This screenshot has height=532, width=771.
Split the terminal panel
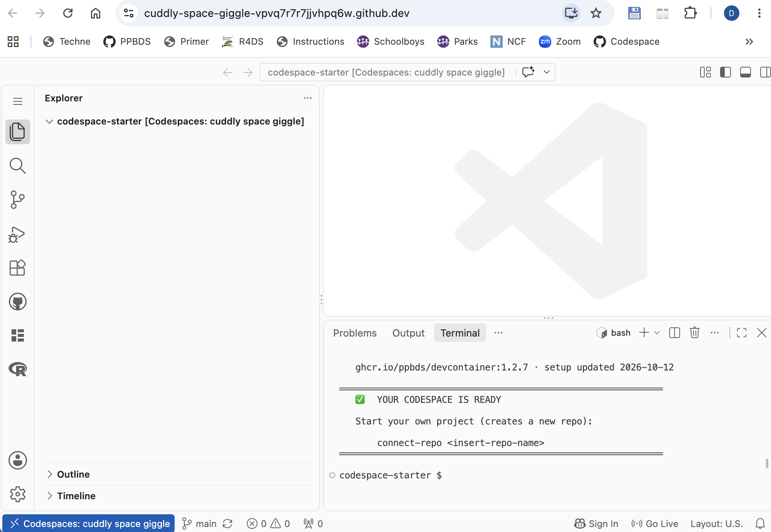coord(675,333)
